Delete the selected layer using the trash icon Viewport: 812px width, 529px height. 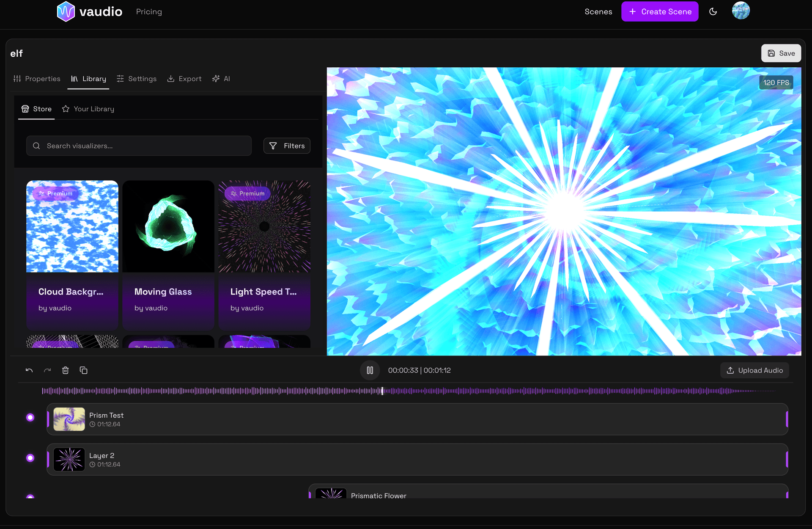65,370
